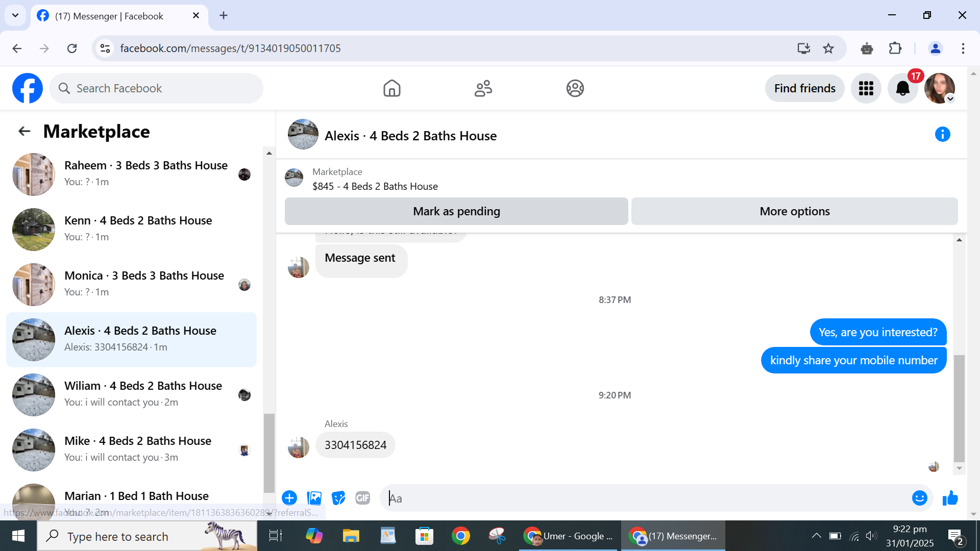Click Find friends button
The width and height of the screenshot is (980, 551).
(x=804, y=88)
